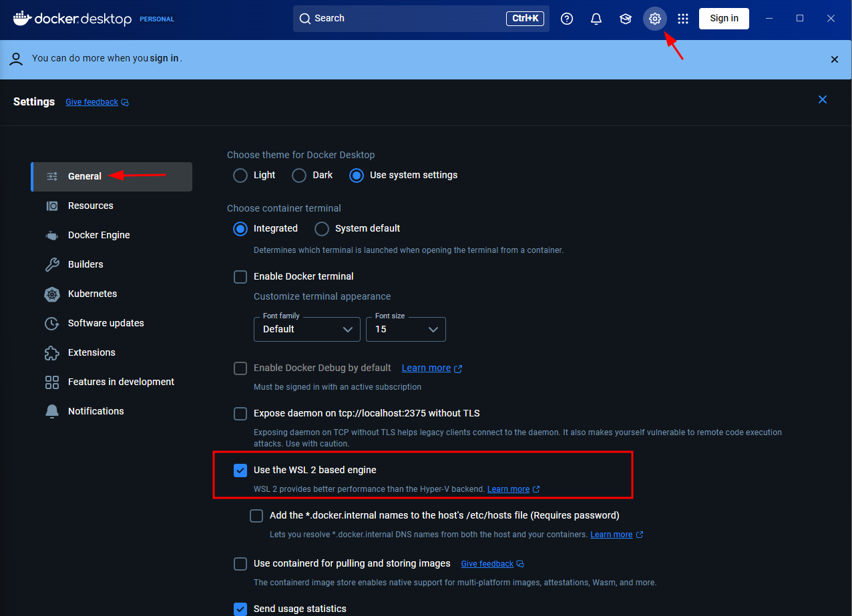
Task: Uncheck Use the WSL 2 based engine
Action: (240, 471)
